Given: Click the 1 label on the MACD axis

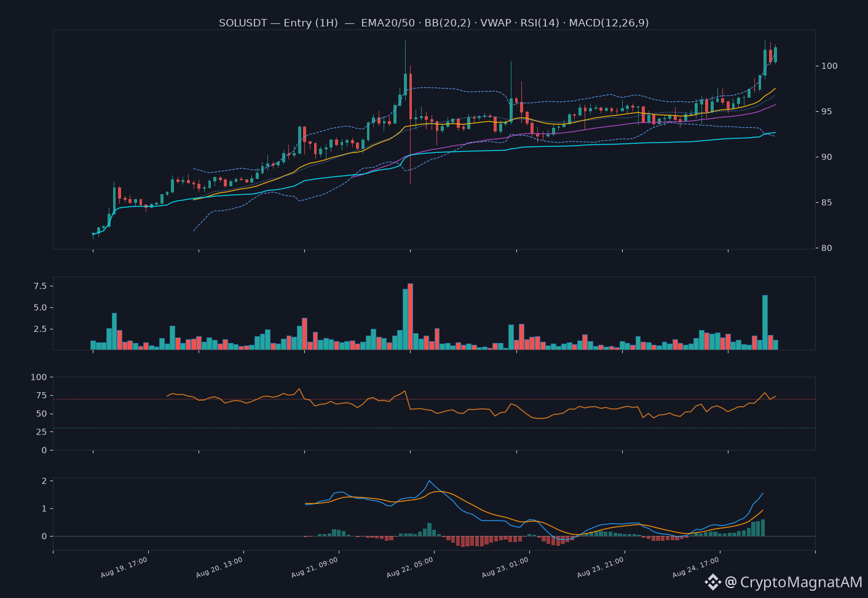Looking at the screenshot, I should pyautogui.click(x=44, y=508).
